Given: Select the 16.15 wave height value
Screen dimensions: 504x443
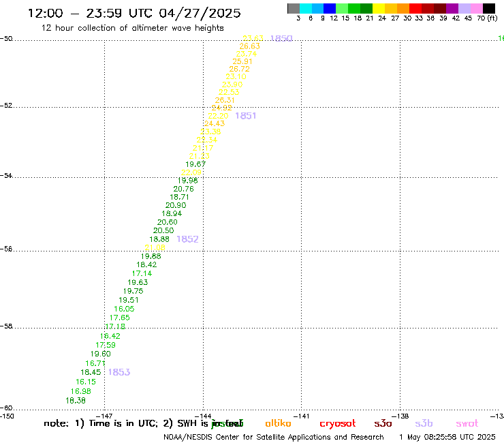Looking at the screenshot, I should click(86, 382).
